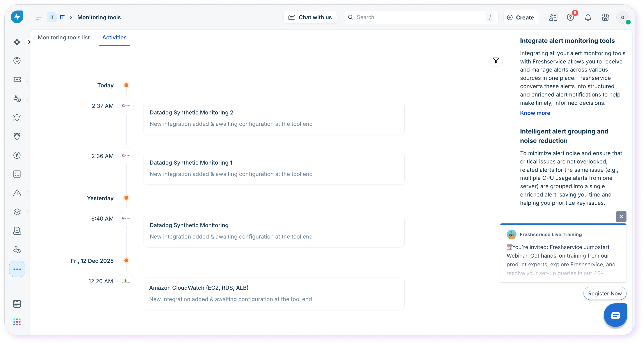This screenshot has height=344, width=644.
Task: Expand the sidebar using chevron arrow
Action: pos(30,42)
